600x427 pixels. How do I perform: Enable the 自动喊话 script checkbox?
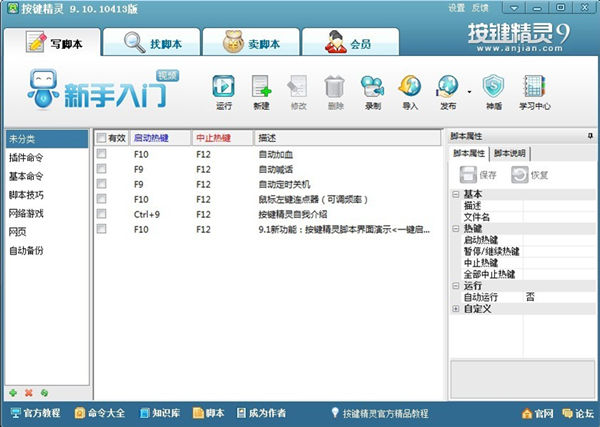(101, 169)
